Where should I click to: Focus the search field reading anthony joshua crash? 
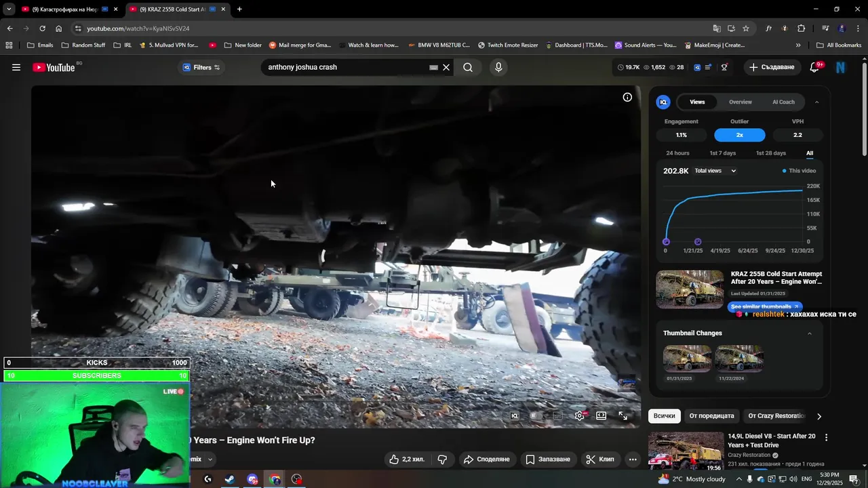[346, 67]
